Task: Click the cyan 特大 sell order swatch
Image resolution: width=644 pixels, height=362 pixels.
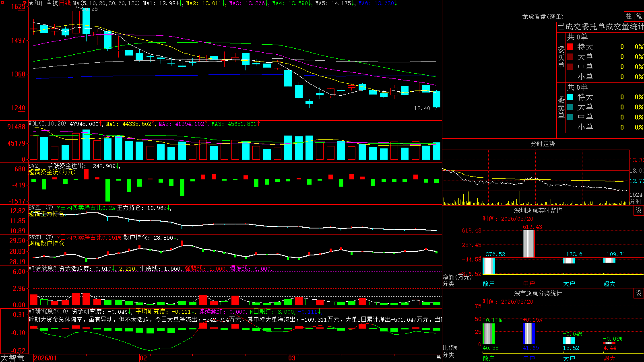Action: [570, 97]
